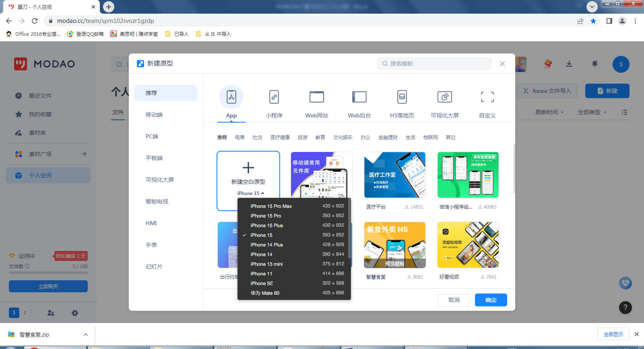
Task: Open the user avatar menu
Action: click(621, 64)
